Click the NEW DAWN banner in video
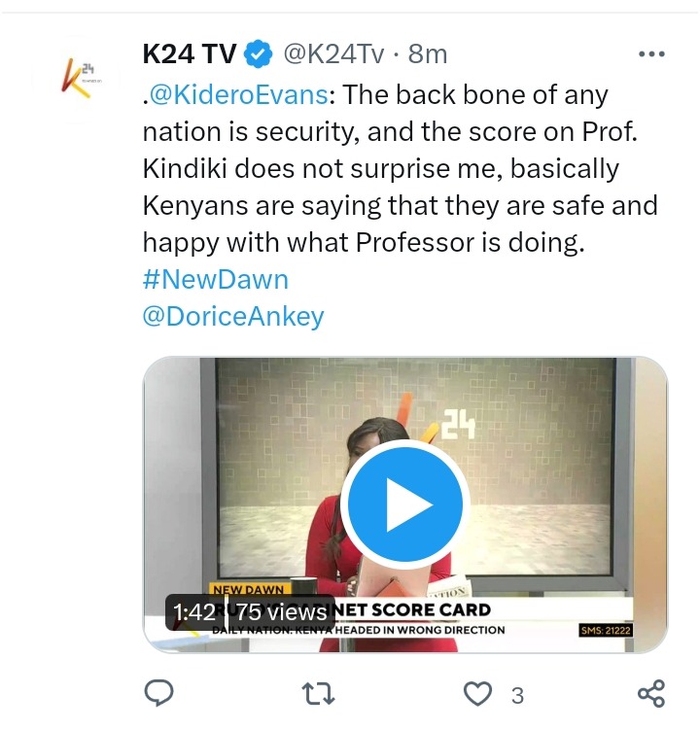This screenshot has height=730, width=700. coord(248,590)
